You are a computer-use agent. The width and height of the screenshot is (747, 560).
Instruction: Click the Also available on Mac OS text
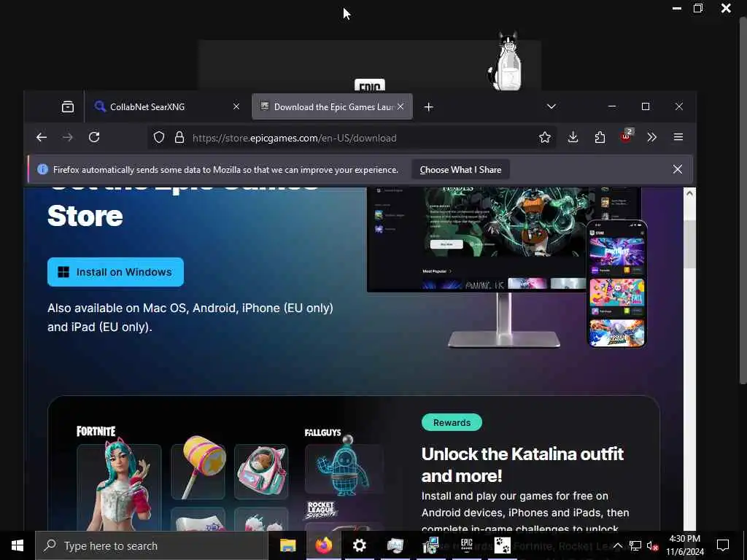pos(190,318)
